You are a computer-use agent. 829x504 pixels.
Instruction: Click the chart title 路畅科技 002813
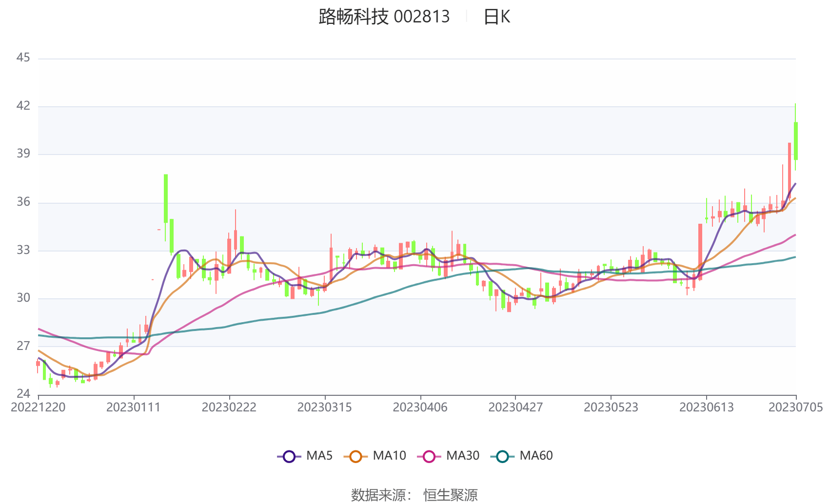(x=384, y=17)
